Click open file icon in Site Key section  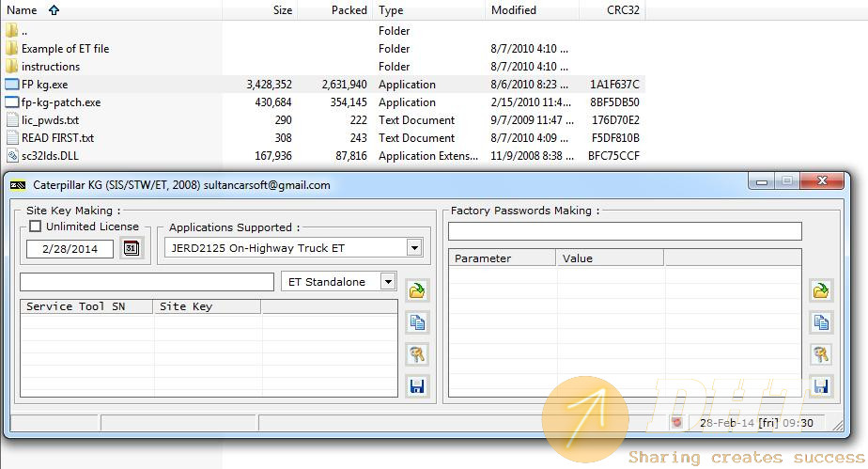pyautogui.click(x=417, y=290)
